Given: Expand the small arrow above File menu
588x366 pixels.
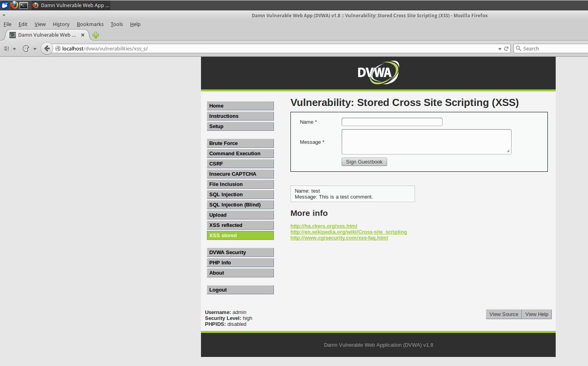Looking at the screenshot, I should point(4,15).
